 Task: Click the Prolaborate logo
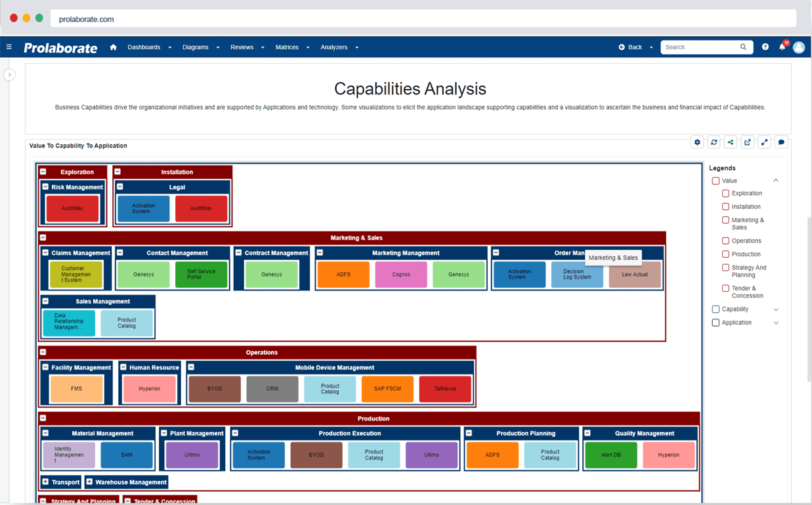pyautogui.click(x=60, y=47)
